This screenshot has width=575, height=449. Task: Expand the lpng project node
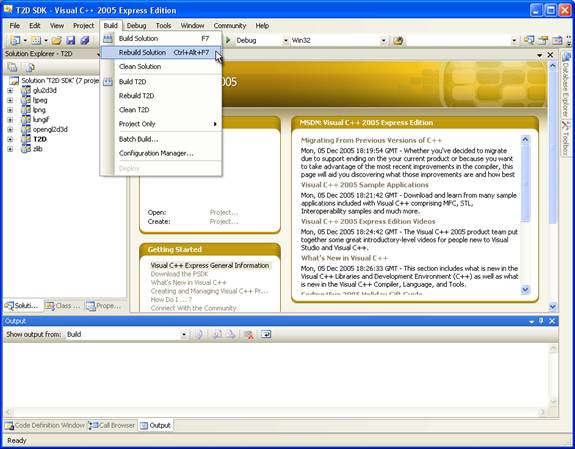tap(10, 110)
